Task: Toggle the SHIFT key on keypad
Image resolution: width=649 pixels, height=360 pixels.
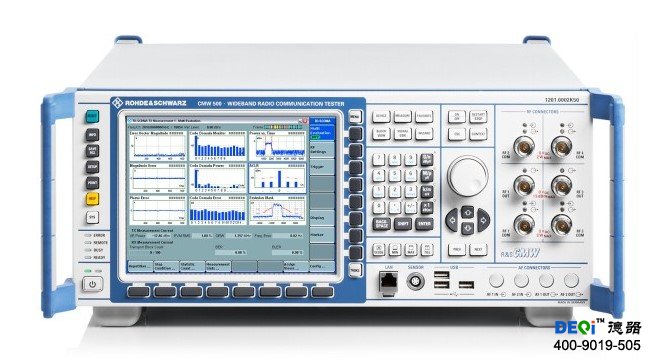Action: 403,224
